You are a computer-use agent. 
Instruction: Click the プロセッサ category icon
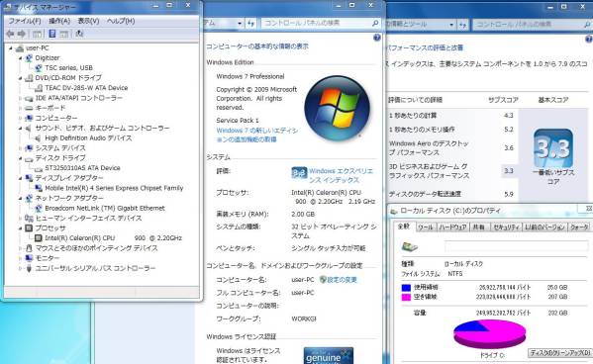(x=29, y=228)
